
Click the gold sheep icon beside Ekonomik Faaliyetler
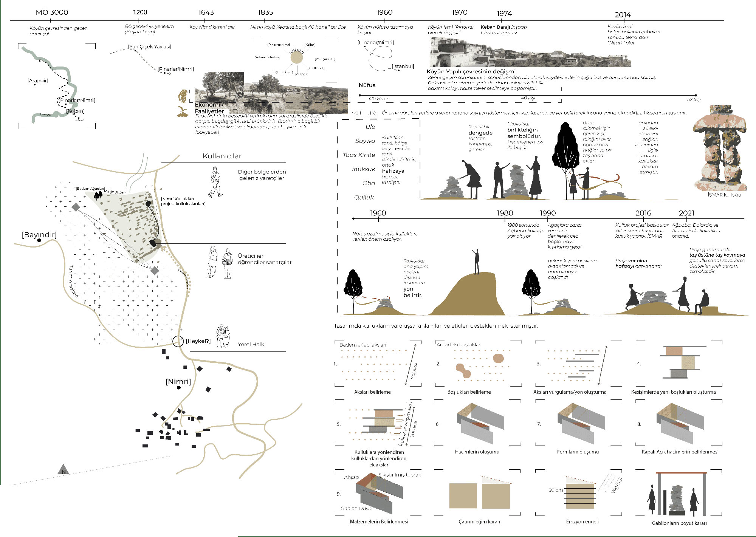coord(183,96)
